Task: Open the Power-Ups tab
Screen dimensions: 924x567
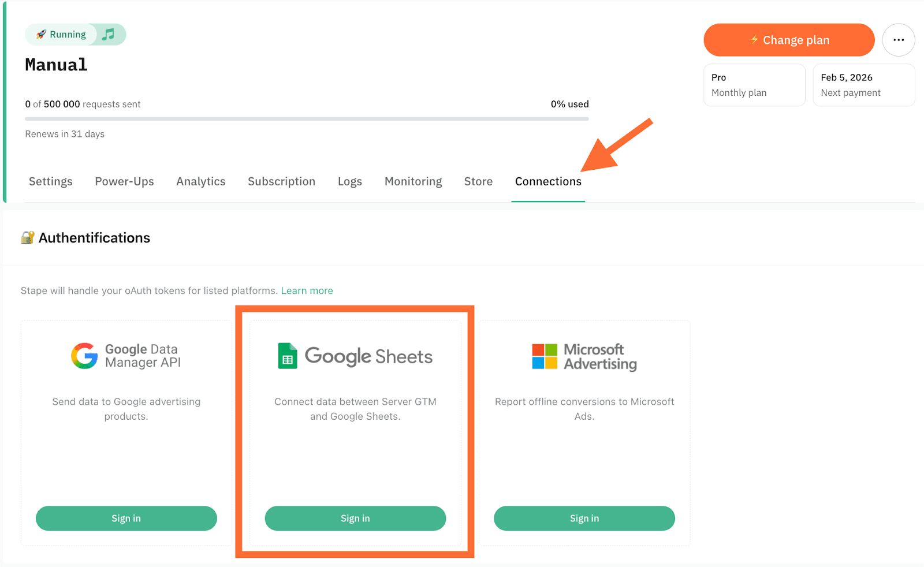Action: 124,181
